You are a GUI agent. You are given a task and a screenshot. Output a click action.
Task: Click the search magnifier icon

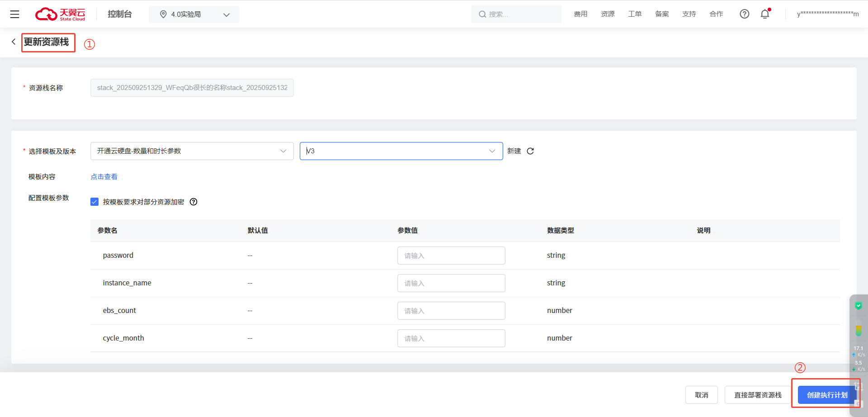(x=482, y=14)
